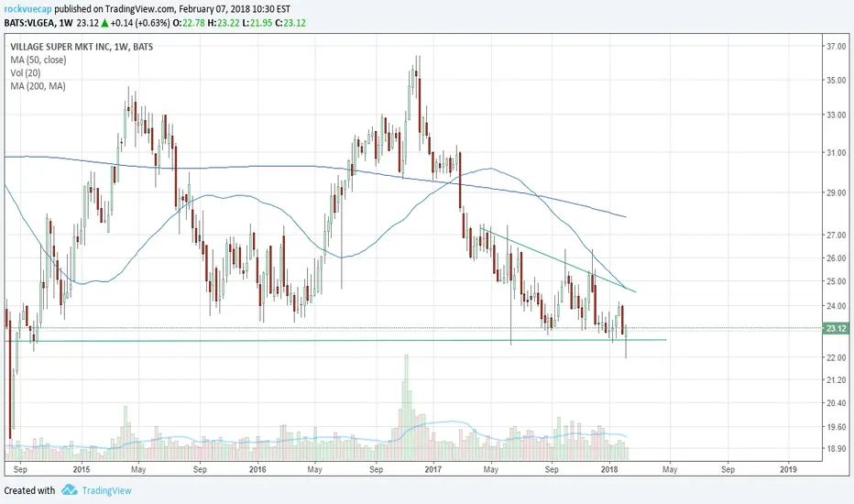Viewport: 854px width, 504px height.
Task: Click the 23.12 current price tag
Action: 836,328
